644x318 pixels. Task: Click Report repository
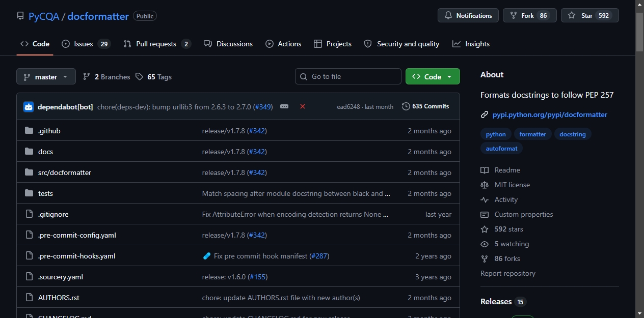(x=508, y=273)
